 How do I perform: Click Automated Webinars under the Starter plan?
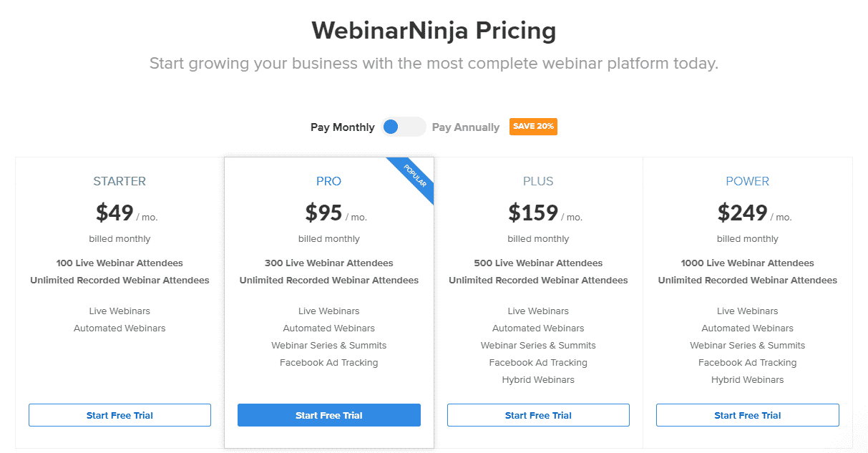[x=120, y=328]
